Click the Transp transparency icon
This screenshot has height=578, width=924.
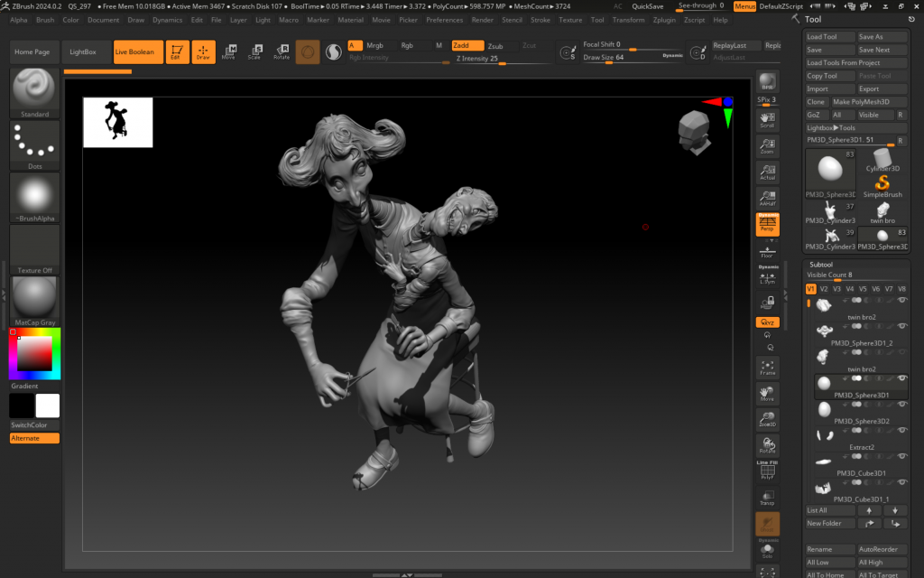(x=767, y=498)
